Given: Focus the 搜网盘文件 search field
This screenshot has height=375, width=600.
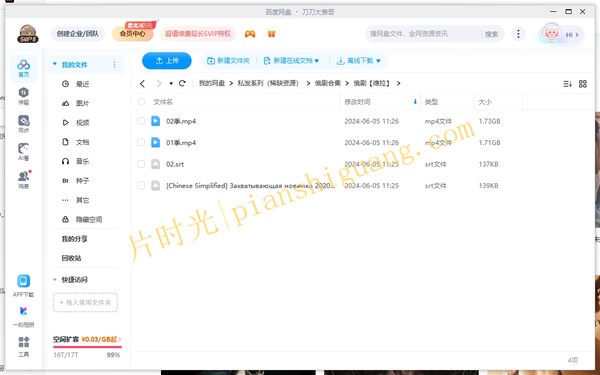Looking at the screenshot, I should [x=423, y=34].
